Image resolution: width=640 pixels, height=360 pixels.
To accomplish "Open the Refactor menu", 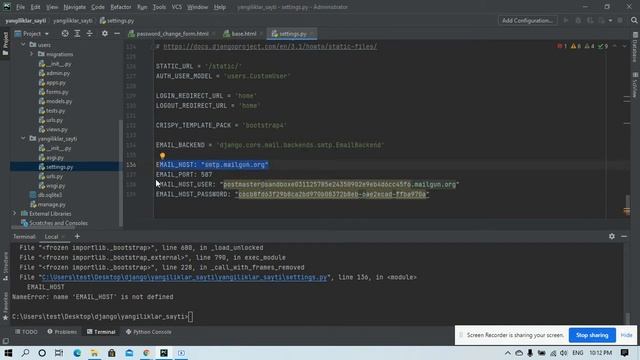I will [121, 7].
